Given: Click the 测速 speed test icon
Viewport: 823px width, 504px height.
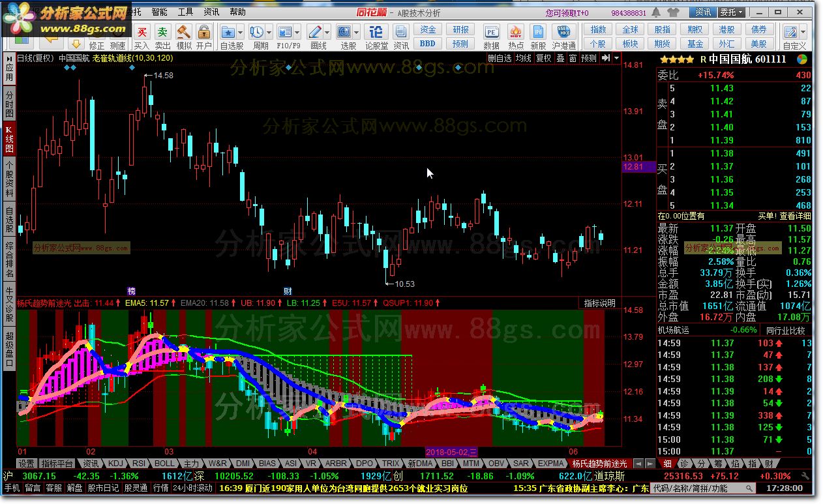Looking at the screenshot, I should click(x=117, y=46).
